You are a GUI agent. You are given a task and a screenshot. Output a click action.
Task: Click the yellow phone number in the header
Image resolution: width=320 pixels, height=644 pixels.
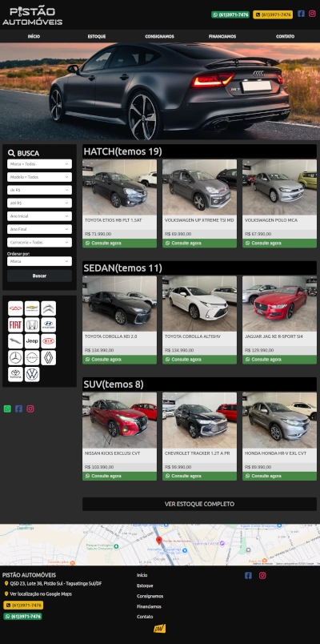click(x=273, y=14)
